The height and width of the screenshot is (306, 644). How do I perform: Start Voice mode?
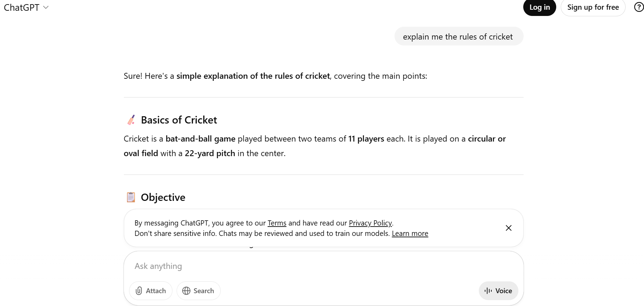click(498, 291)
